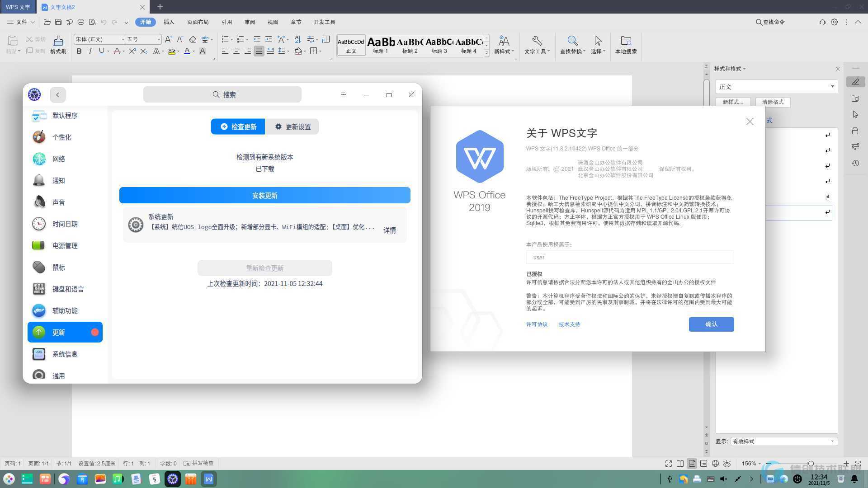Click the 安装更新 button
Viewport: 868px width, 488px height.
click(265, 196)
